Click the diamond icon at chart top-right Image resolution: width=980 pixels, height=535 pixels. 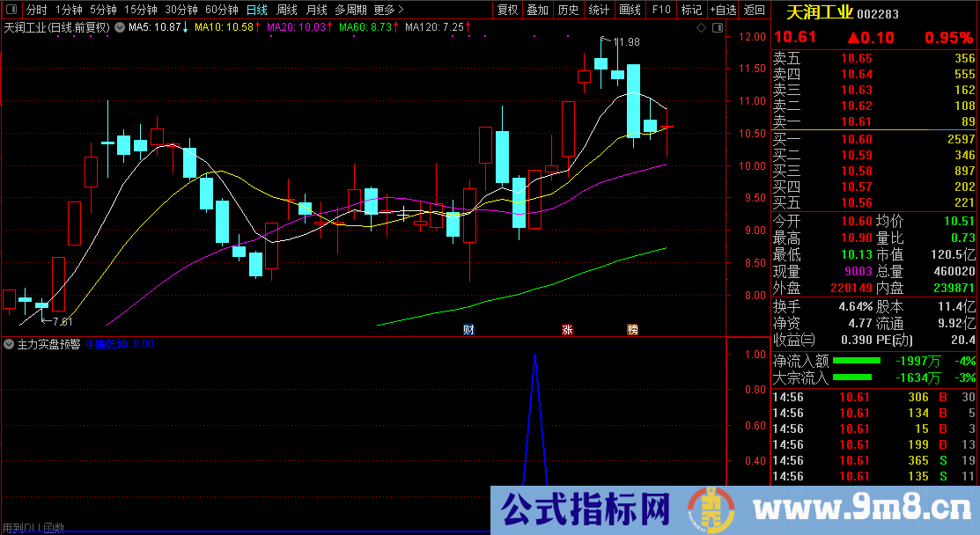[701, 28]
